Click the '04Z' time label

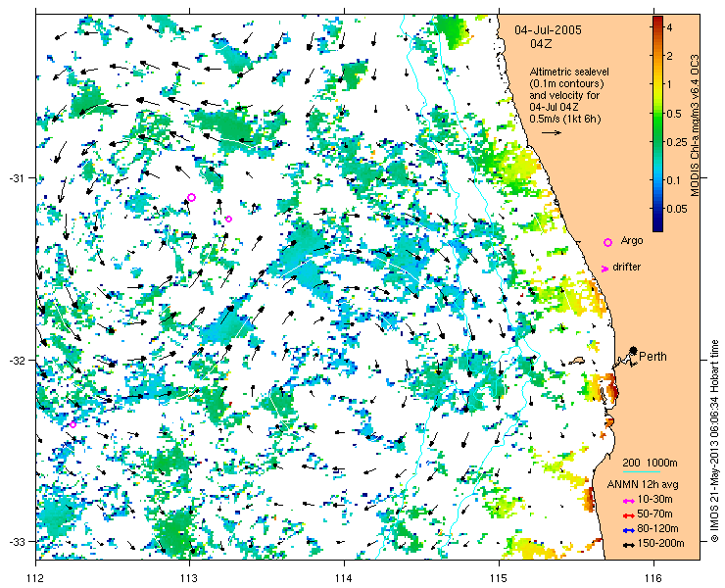click(x=541, y=44)
